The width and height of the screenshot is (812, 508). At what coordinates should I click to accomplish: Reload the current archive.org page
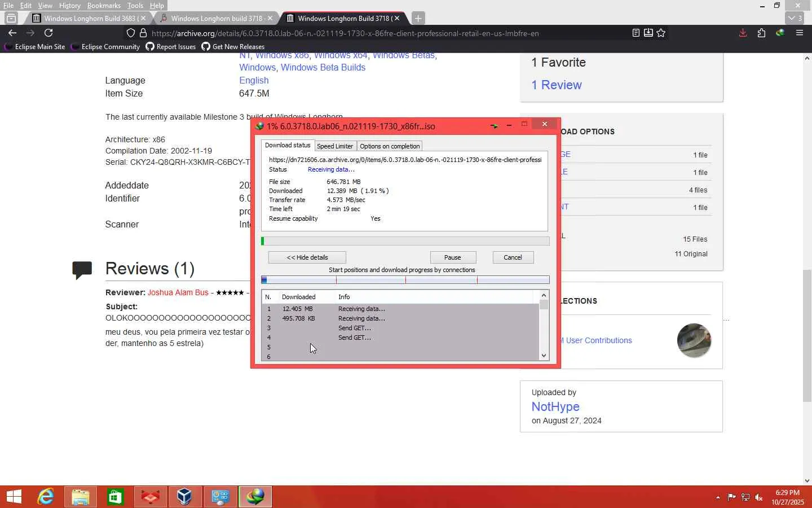coord(48,33)
